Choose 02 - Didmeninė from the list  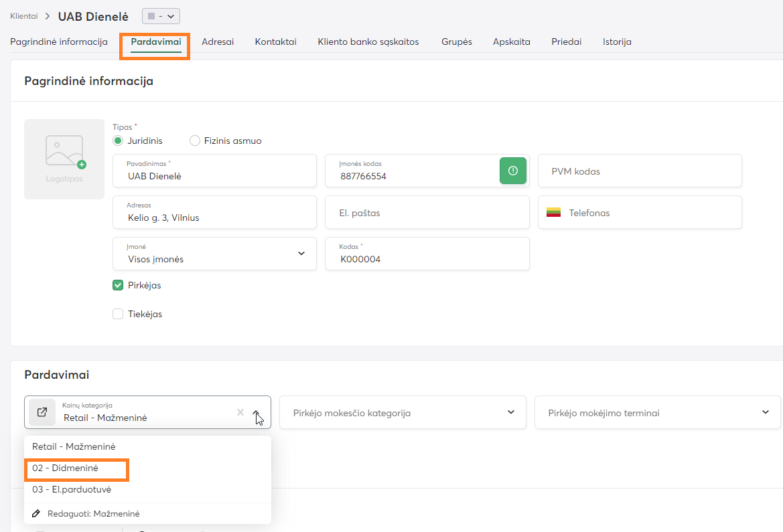pyautogui.click(x=65, y=468)
